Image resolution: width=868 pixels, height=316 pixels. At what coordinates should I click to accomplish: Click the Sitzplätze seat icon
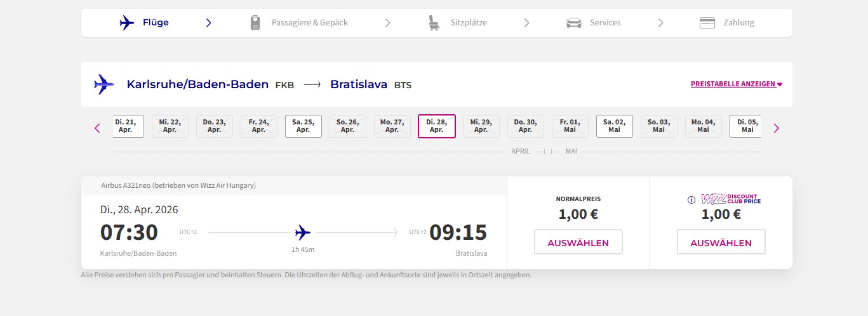click(x=434, y=23)
